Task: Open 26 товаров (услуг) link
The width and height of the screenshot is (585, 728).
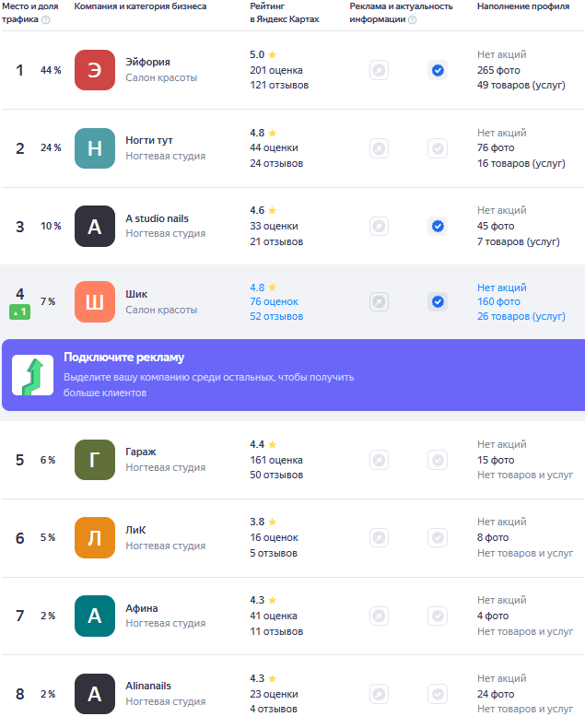Action: click(x=521, y=316)
